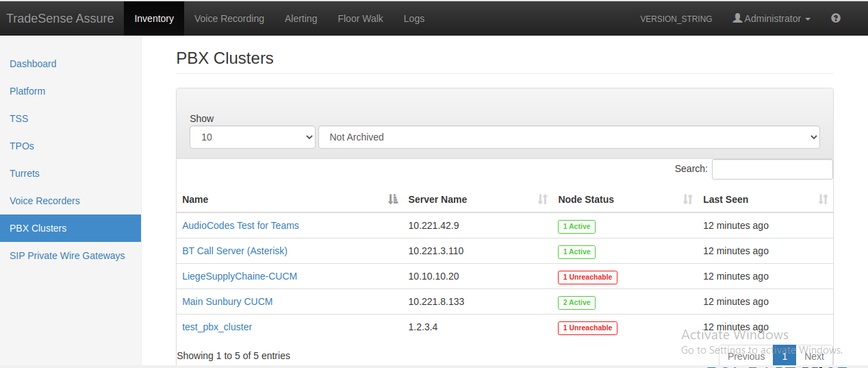This screenshot has width=868, height=368.
Task: Sort by Node Status column icon
Action: point(688,199)
